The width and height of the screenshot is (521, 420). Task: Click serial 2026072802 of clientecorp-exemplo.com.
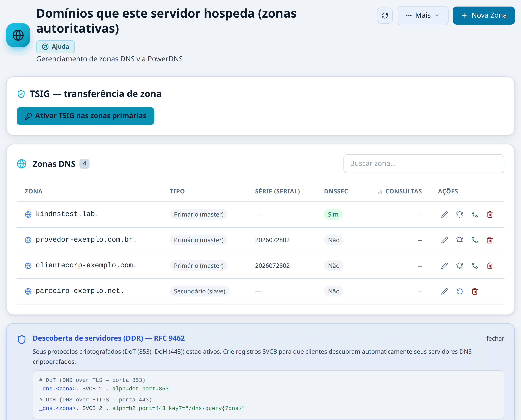click(272, 266)
